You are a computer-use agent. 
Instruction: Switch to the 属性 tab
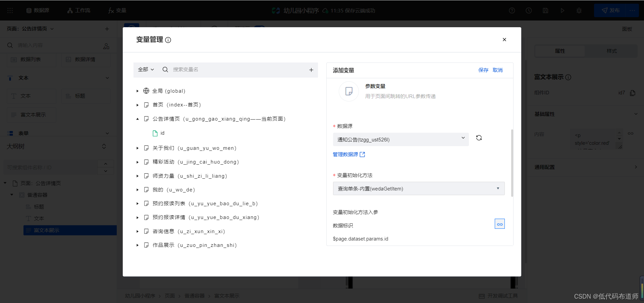tap(560, 51)
